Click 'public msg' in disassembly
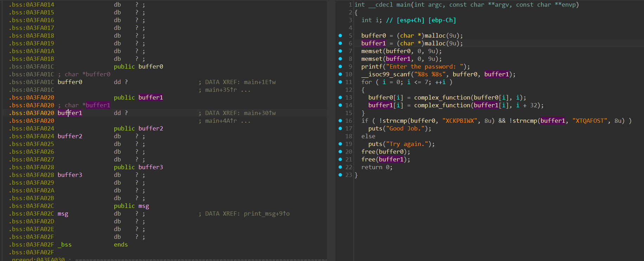The height and width of the screenshot is (261, 644). pos(131,206)
